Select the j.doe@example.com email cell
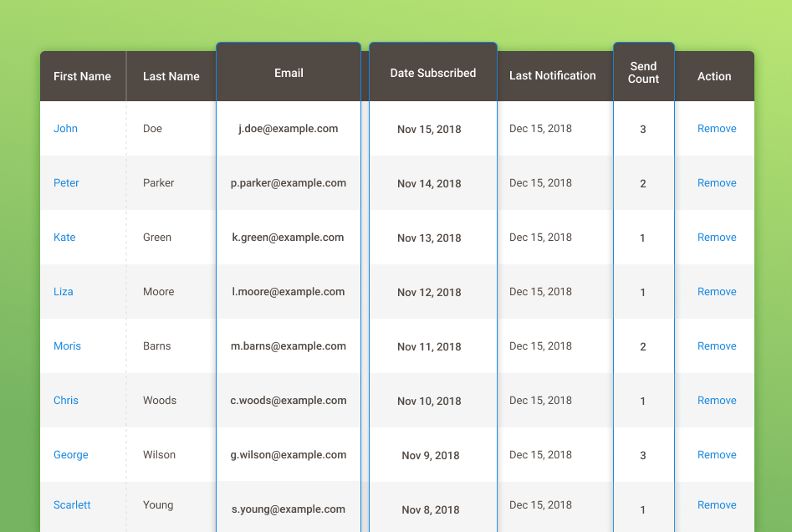Viewport: 792px width, 532px height. [289, 128]
